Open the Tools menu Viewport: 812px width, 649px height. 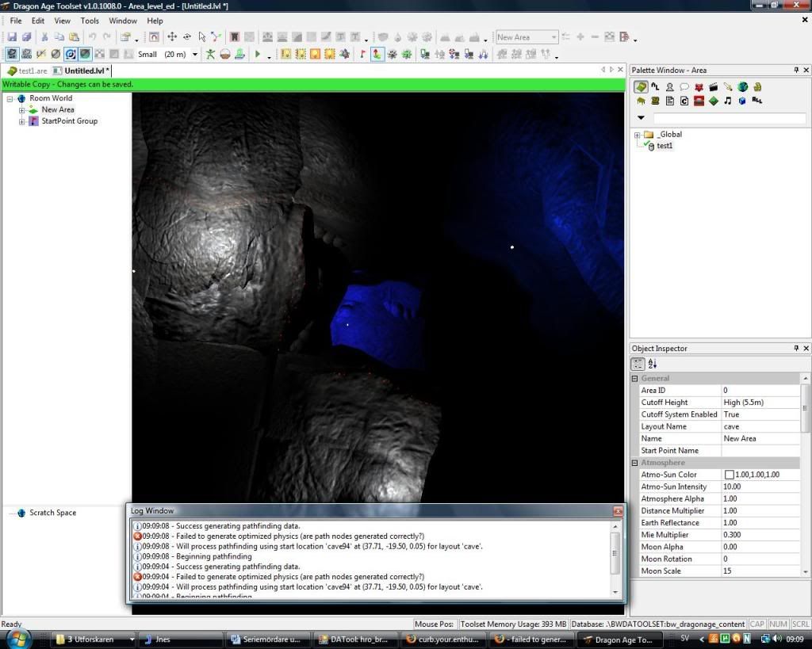90,21
